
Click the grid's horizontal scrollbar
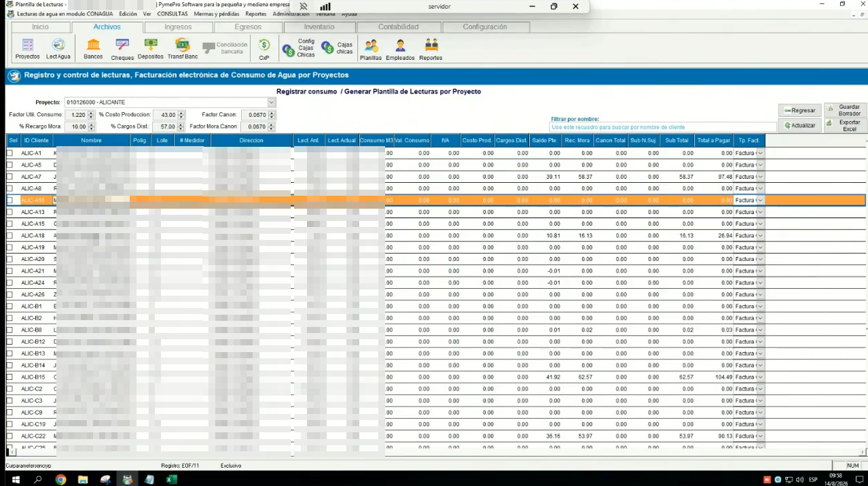[x=436, y=452]
